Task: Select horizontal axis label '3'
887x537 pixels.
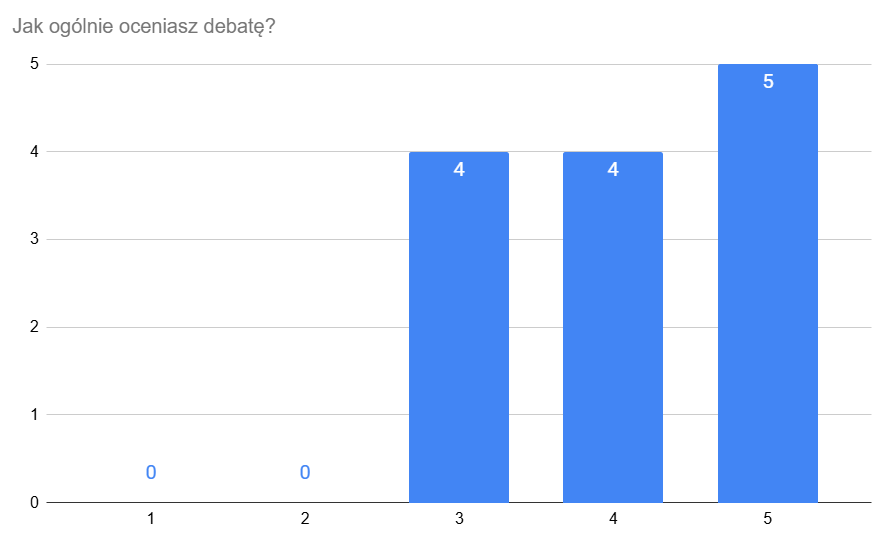Action: point(459,519)
